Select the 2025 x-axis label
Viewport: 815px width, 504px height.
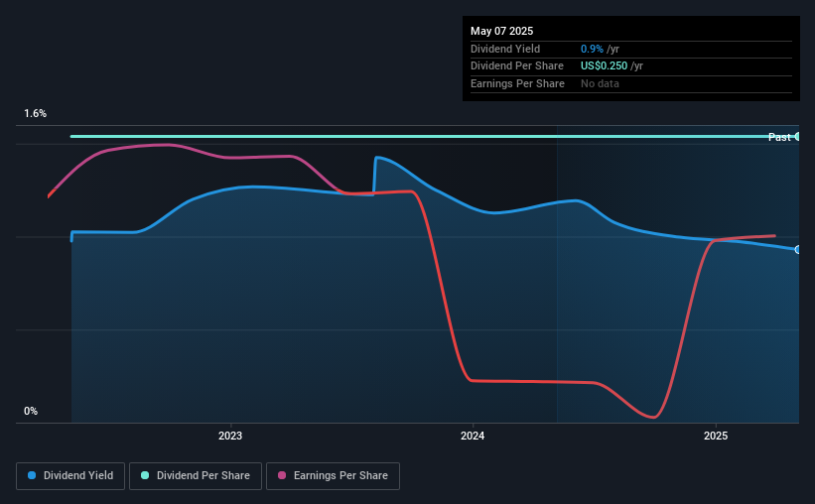[716, 436]
